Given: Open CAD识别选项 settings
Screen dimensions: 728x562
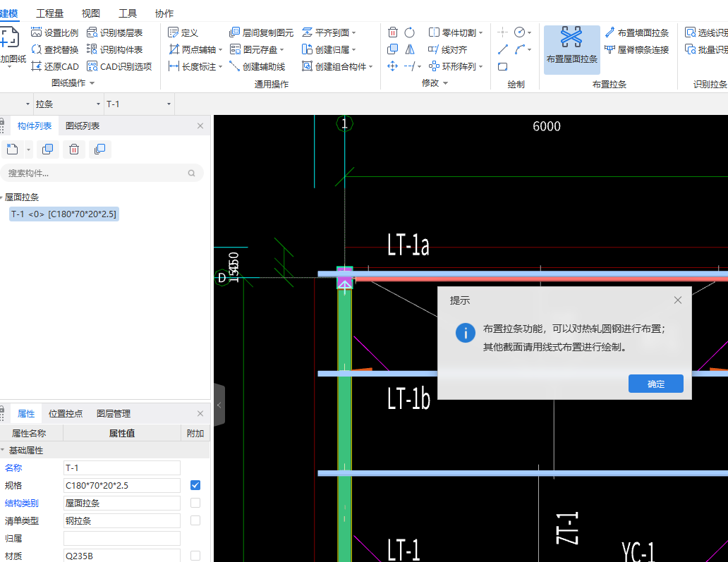Looking at the screenshot, I should click(x=119, y=66).
